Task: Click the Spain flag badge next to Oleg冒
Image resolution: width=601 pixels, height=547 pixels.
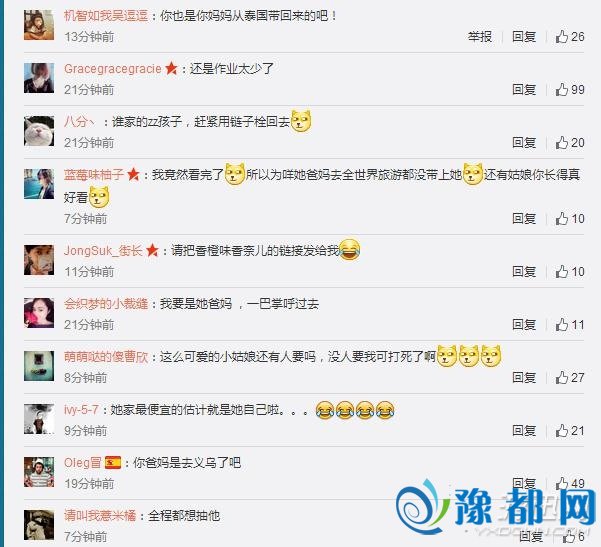Action: click(113, 463)
